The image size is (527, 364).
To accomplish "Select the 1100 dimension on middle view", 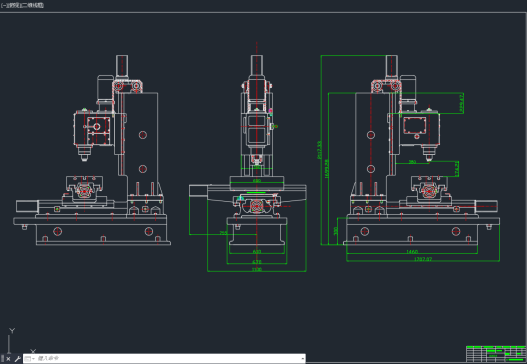I will pos(256,269).
